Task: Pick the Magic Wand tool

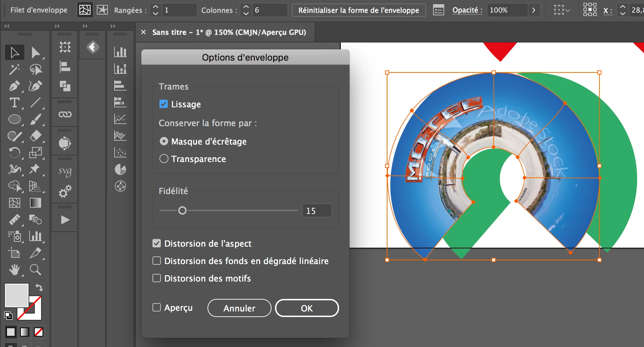Action: [15, 69]
